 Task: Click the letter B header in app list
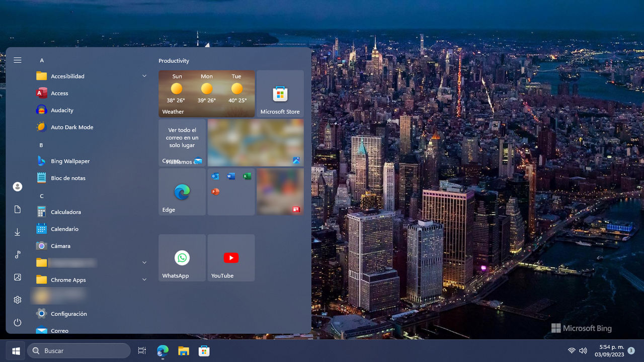[41, 145]
